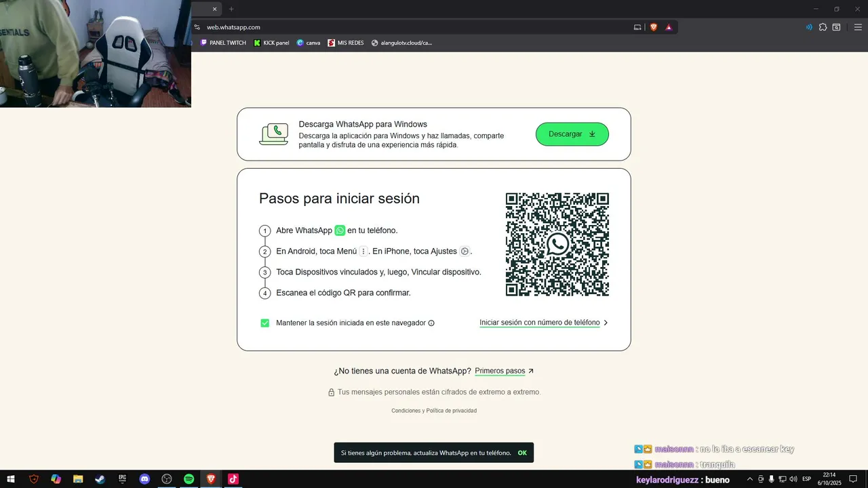Launch Copilot from the taskbar
This screenshot has height=488, width=868.
tap(56, 479)
